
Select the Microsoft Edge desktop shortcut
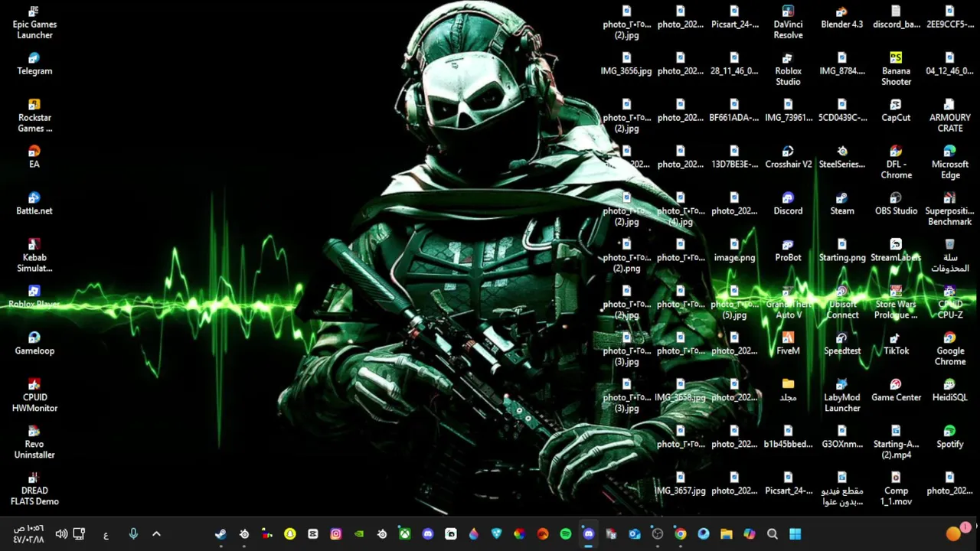pyautogui.click(x=949, y=163)
